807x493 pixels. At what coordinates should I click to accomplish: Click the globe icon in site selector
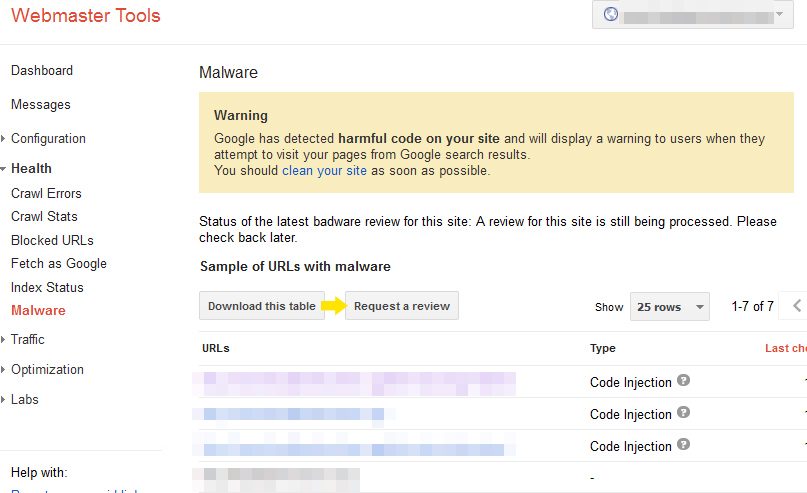[612, 16]
